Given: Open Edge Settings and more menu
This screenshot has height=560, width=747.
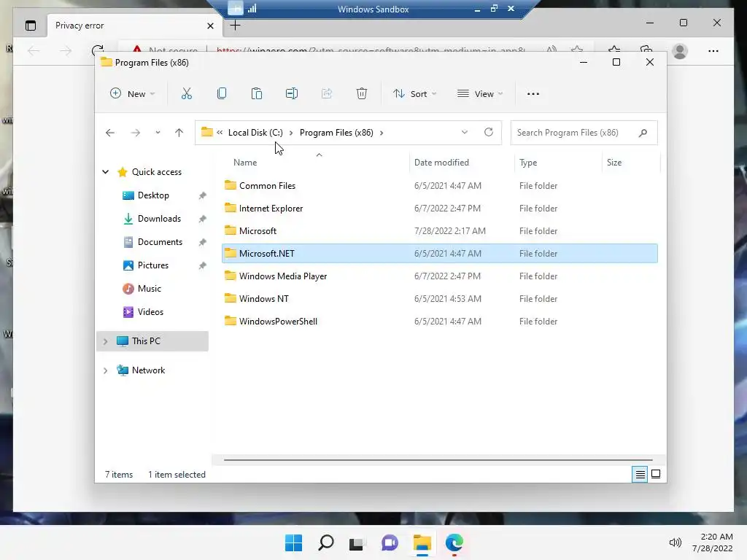Looking at the screenshot, I should click(x=713, y=51).
